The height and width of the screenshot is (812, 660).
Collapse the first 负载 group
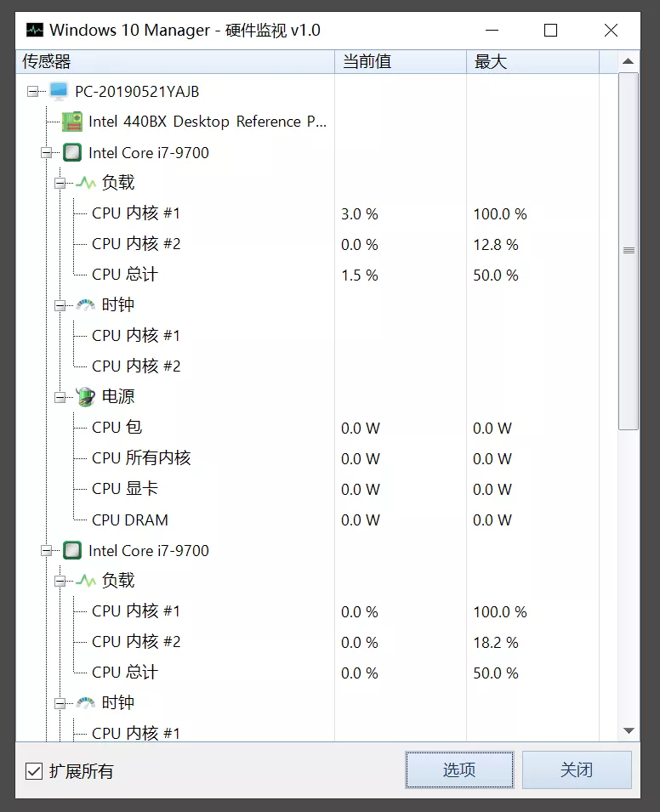pyautogui.click(x=60, y=184)
